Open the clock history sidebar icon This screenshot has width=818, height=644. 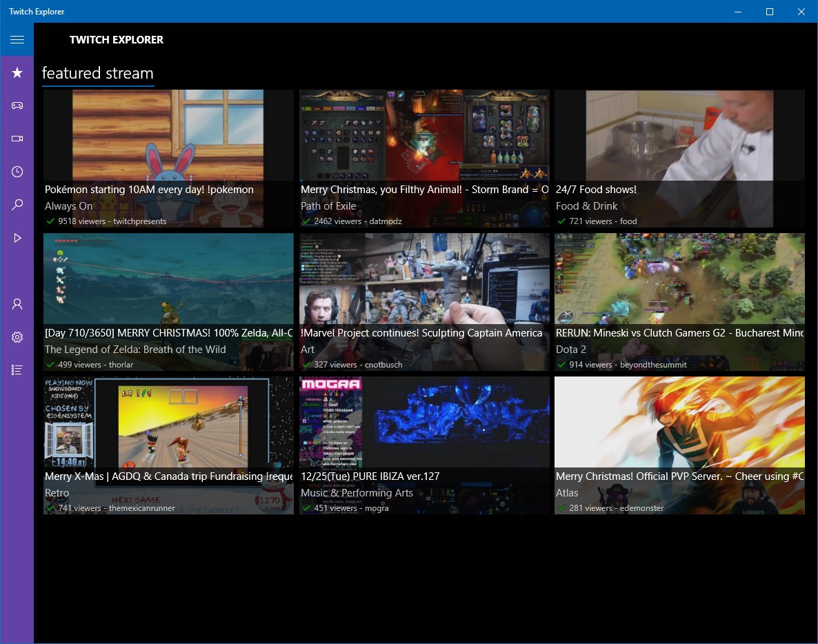tap(17, 172)
